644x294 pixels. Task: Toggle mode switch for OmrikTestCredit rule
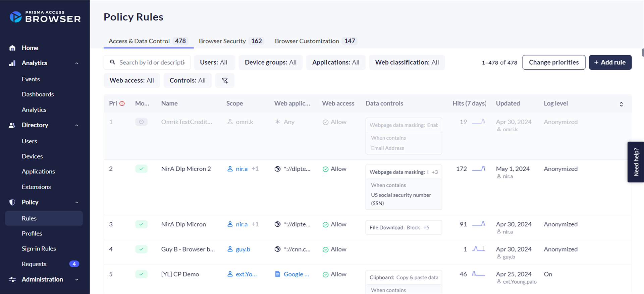click(141, 122)
